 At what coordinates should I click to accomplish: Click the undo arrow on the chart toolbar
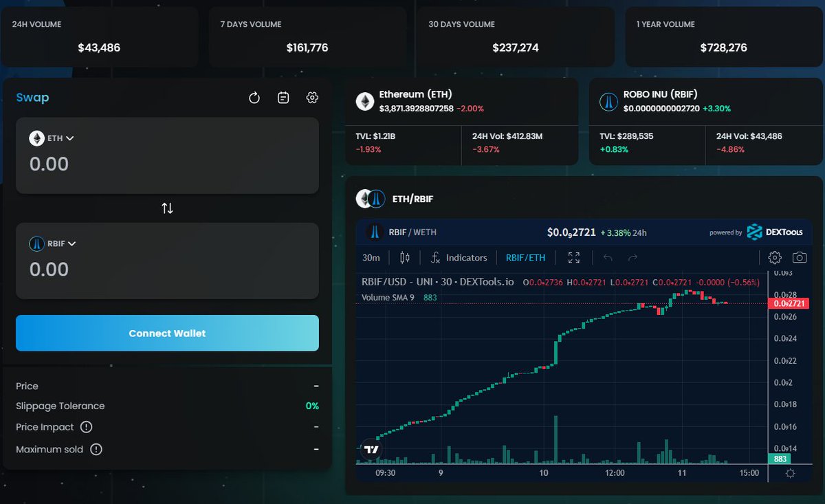click(x=608, y=258)
